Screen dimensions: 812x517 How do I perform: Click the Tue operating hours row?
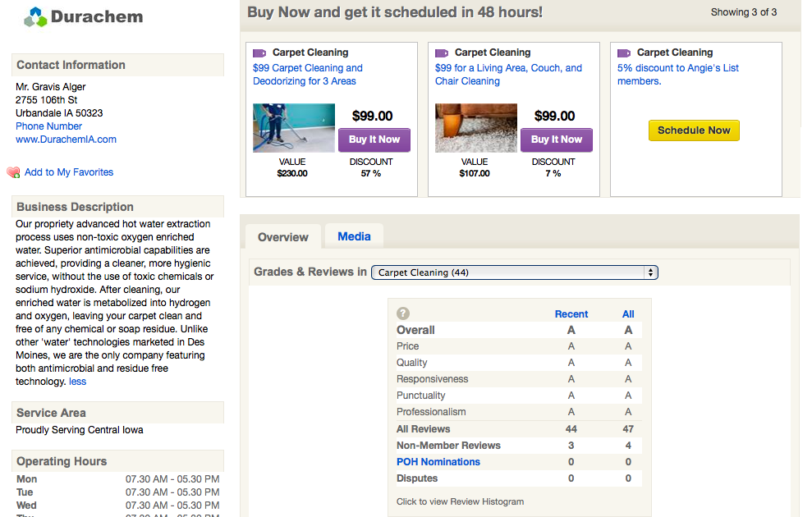click(118, 492)
